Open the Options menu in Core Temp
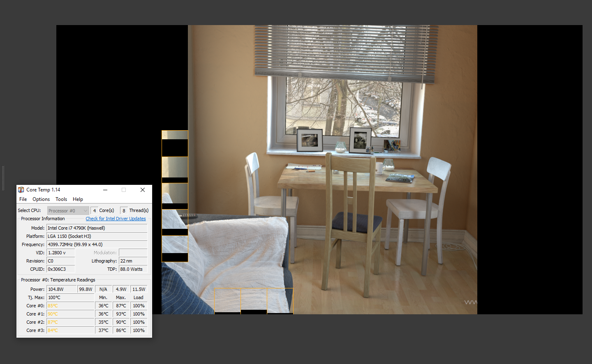Image resolution: width=592 pixels, height=364 pixels. pos(41,199)
